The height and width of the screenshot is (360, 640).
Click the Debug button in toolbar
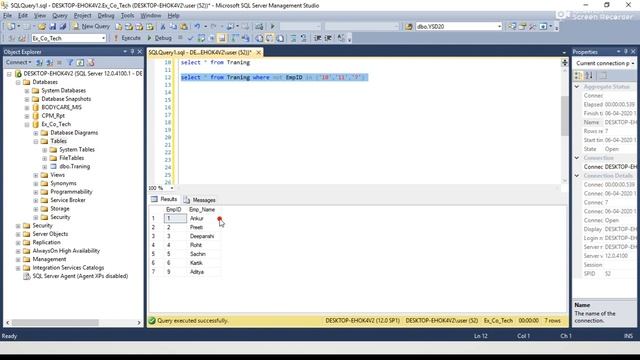(x=159, y=38)
